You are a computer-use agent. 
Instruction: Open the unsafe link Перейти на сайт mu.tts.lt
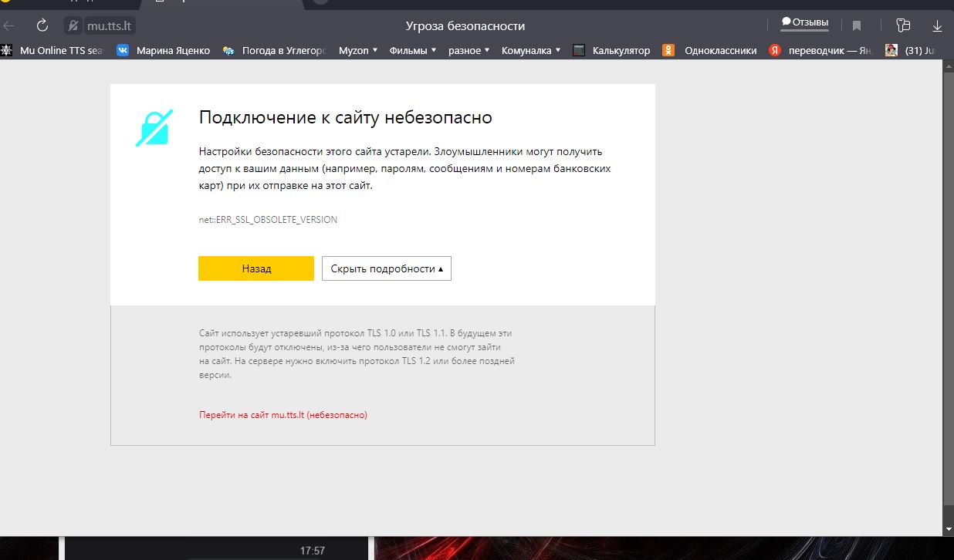(x=283, y=415)
